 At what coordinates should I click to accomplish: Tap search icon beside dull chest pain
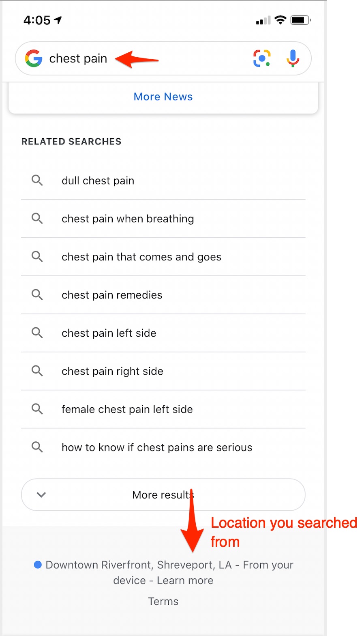[37, 180]
